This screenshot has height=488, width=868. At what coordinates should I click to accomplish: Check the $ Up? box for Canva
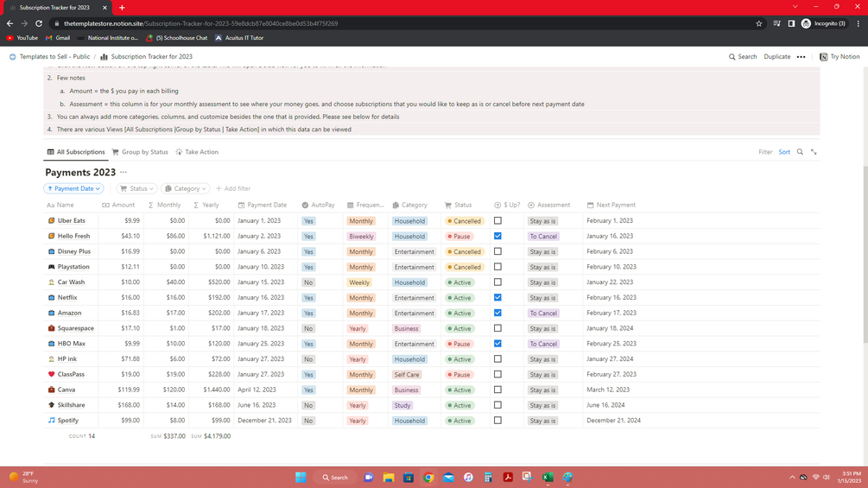coord(497,390)
